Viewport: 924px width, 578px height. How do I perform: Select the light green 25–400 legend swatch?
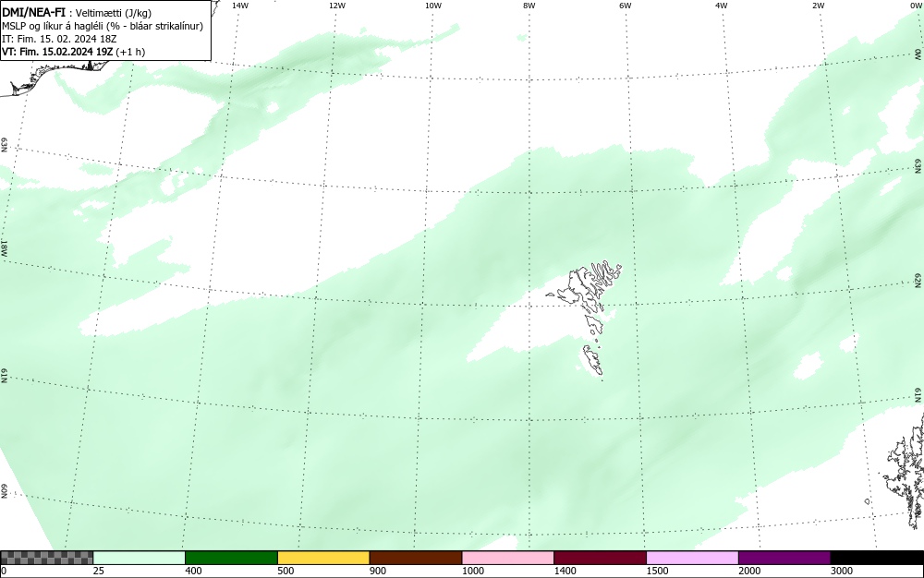pos(140,558)
